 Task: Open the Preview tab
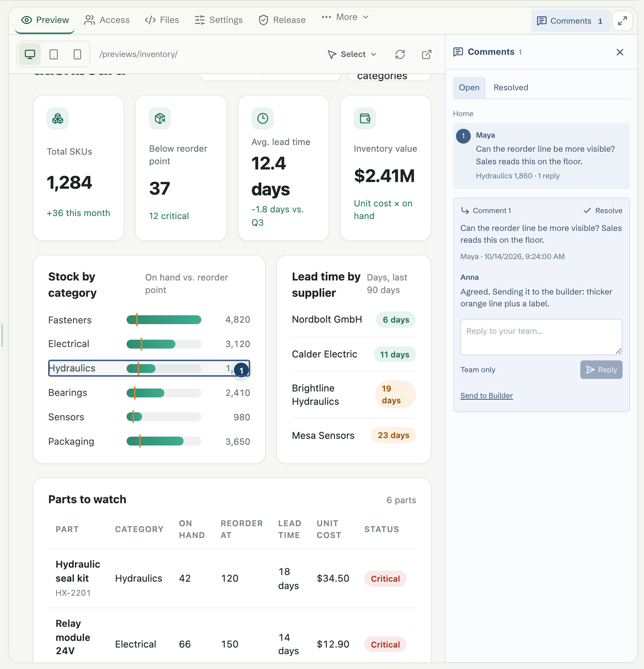(x=45, y=20)
